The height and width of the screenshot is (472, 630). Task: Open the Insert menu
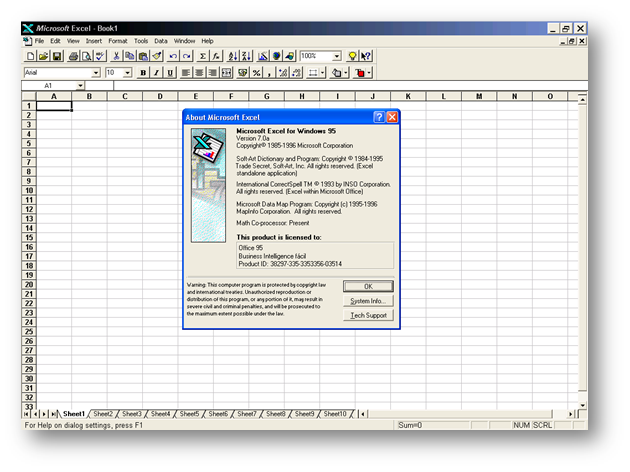94,41
